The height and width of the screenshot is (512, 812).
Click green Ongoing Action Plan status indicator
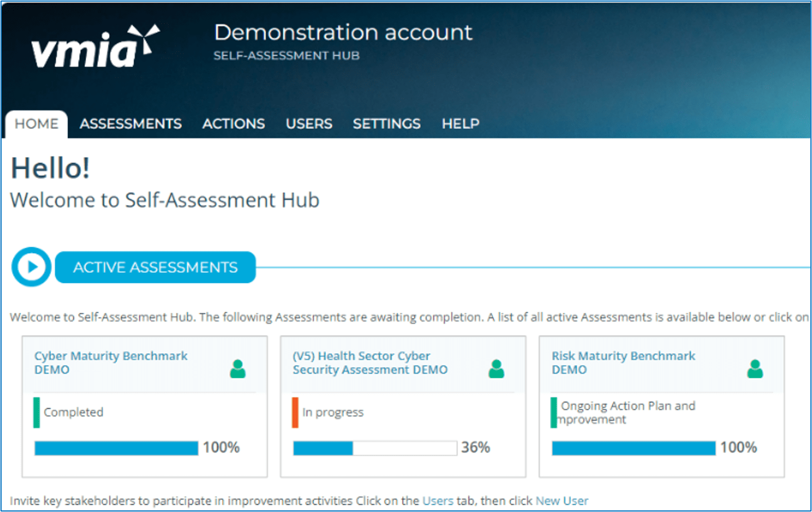554,412
